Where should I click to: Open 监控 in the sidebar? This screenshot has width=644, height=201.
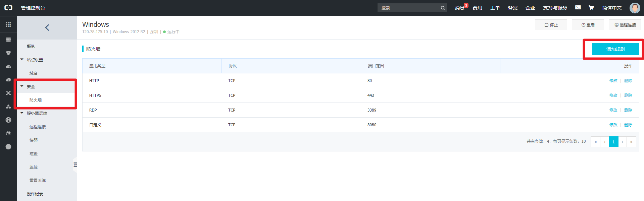(x=34, y=167)
